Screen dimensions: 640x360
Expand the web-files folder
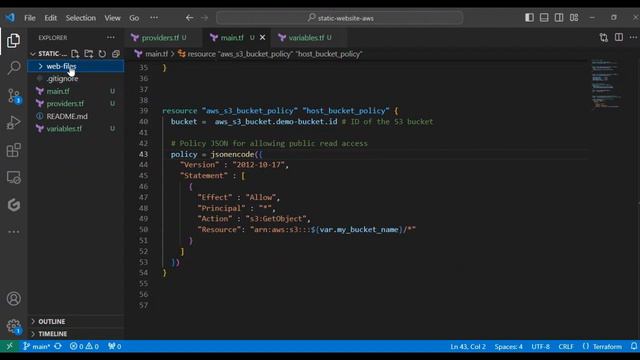(x=76, y=66)
